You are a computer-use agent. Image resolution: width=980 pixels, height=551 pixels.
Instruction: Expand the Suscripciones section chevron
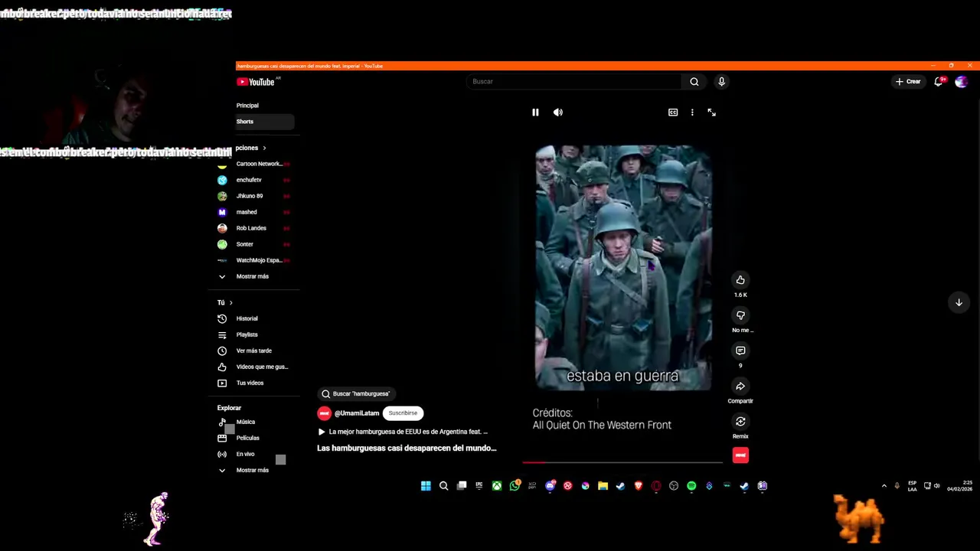(264, 148)
